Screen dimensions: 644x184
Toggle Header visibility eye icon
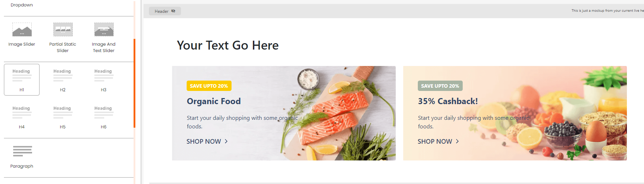coord(173,11)
